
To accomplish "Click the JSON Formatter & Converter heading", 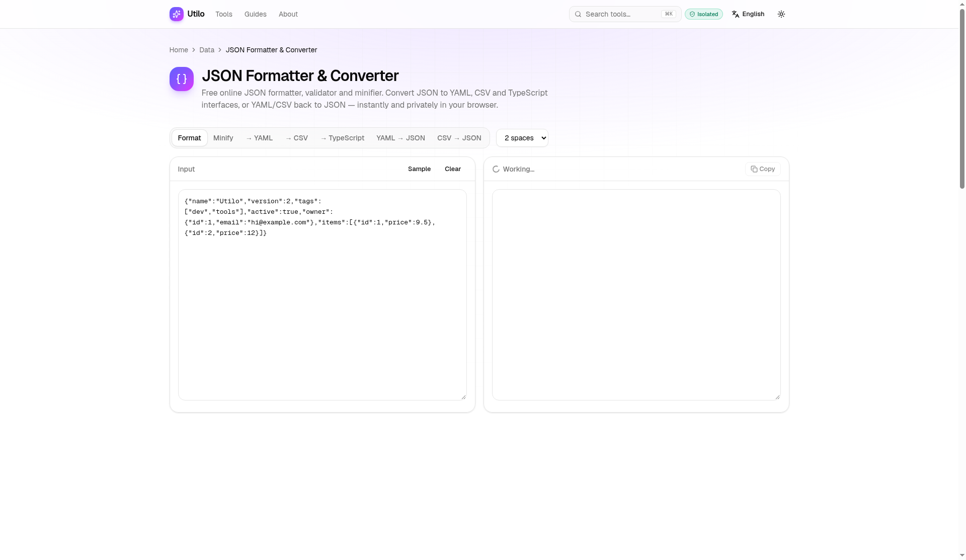I will (x=300, y=76).
